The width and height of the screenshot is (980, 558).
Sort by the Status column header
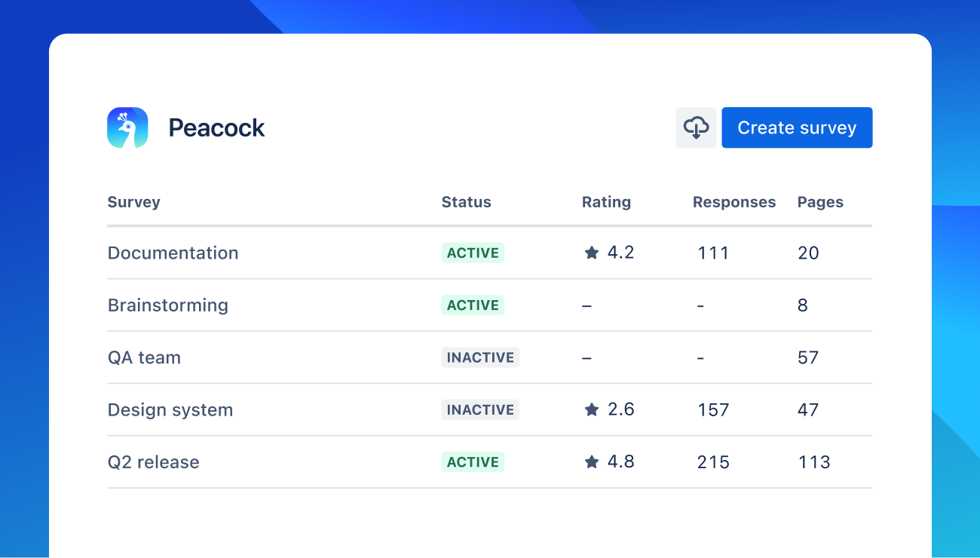coord(466,202)
